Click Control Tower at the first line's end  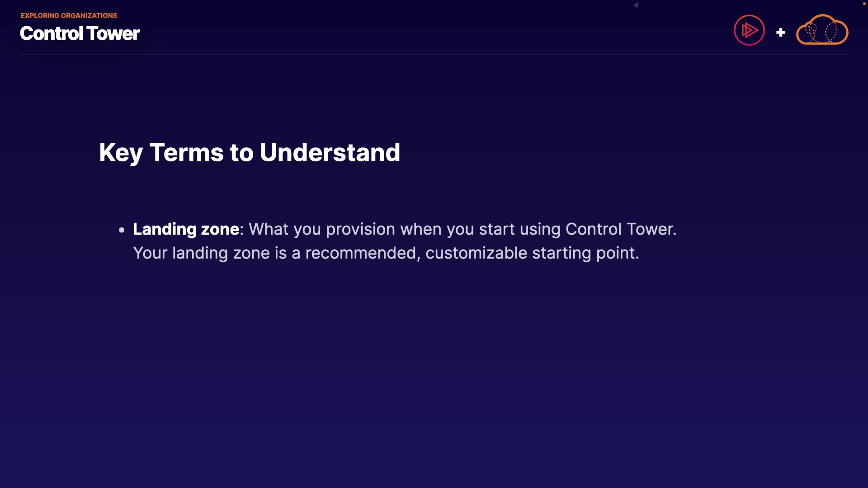pyautogui.click(x=620, y=229)
